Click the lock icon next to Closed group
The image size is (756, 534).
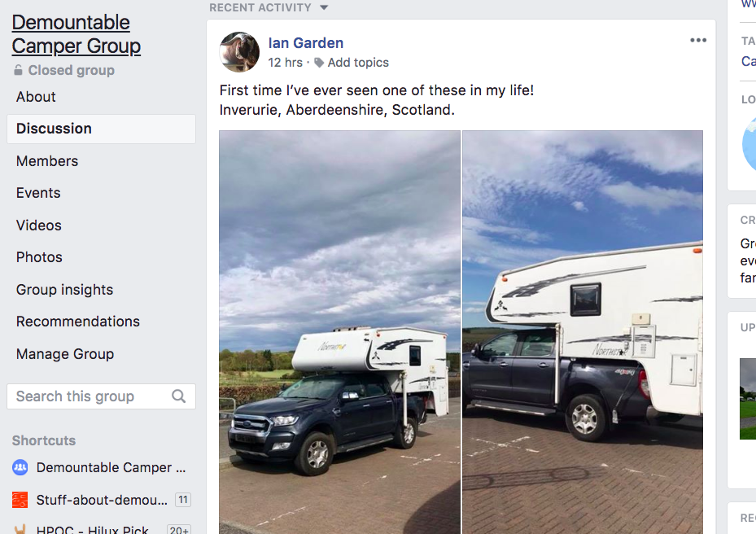click(18, 71)
